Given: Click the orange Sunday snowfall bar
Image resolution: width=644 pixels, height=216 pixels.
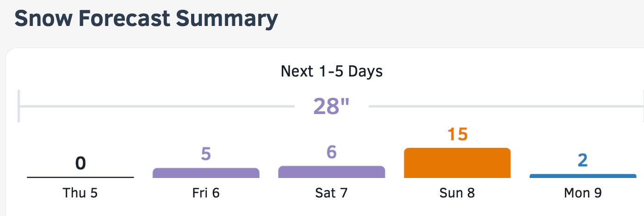Looking at the screenshot, I should click(x=457, y=163).
